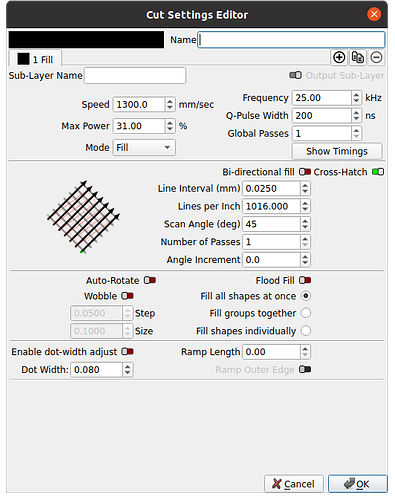Viewport: 395px width, 500px height.
Task: Add a new sub-layer with plus icon
Action: (x=339, y=57)
